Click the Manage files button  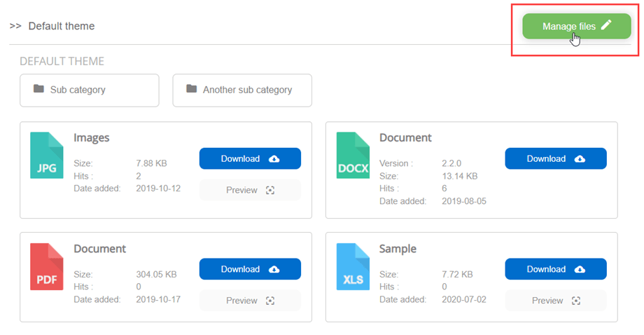576,26
